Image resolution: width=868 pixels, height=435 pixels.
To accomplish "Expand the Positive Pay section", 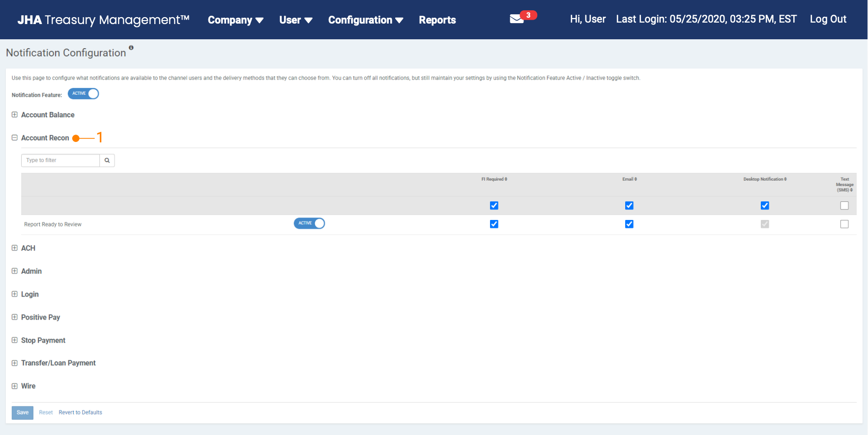I will click(15, 317).
